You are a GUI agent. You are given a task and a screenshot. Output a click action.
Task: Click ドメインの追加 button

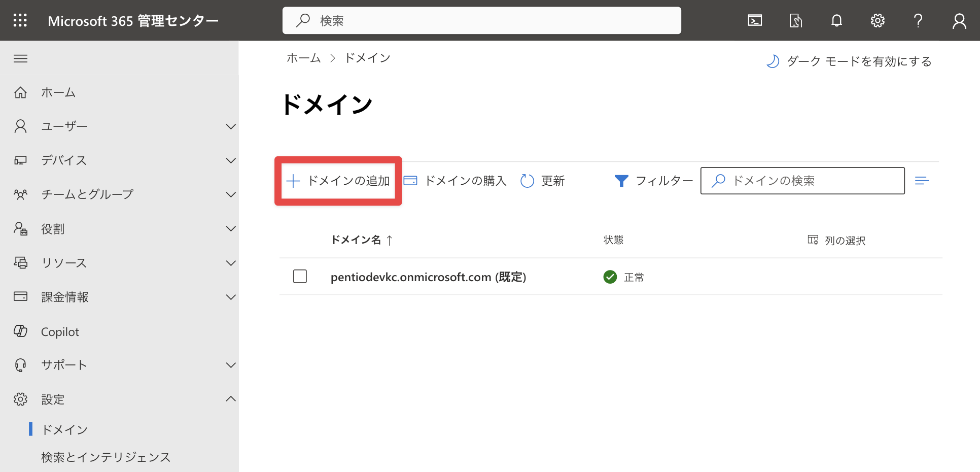[338, 181]
